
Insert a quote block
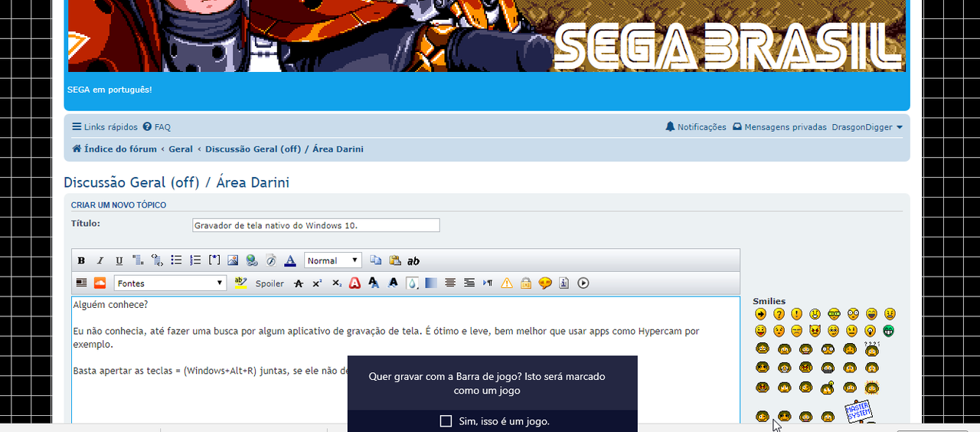click(138, 260)
